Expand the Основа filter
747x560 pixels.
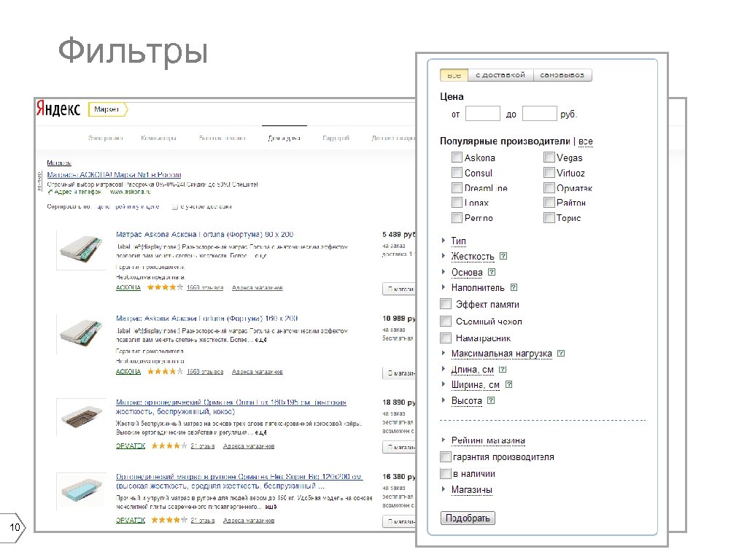467,273
